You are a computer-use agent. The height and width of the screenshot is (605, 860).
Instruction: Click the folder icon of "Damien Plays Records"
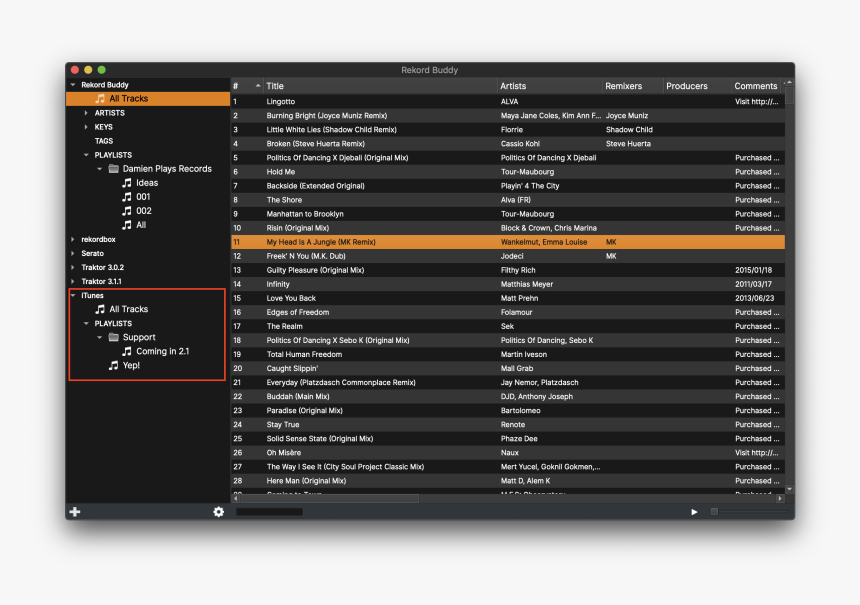112,168
